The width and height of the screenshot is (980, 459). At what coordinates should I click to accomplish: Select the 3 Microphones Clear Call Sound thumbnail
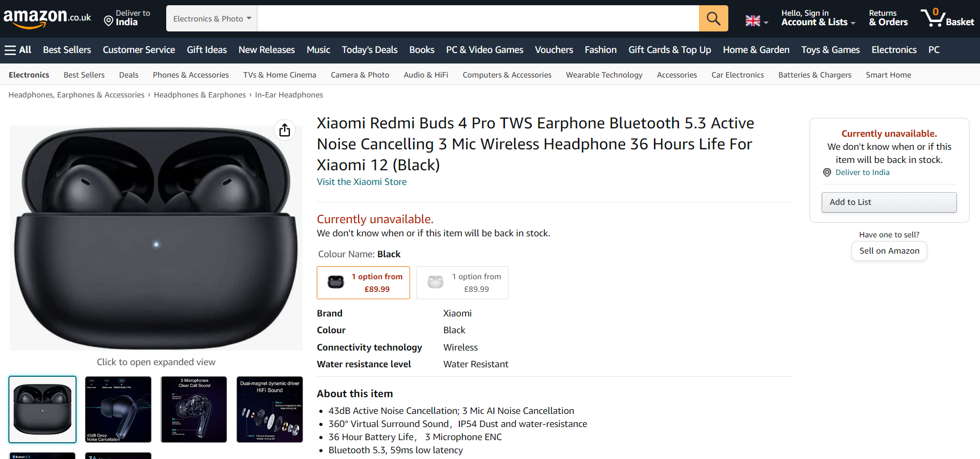coord(194,409)
